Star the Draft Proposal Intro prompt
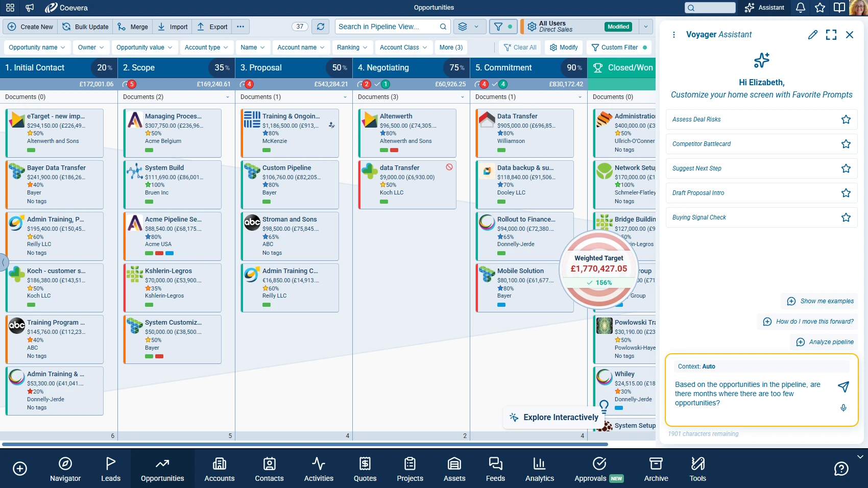 tap(846, 193)
